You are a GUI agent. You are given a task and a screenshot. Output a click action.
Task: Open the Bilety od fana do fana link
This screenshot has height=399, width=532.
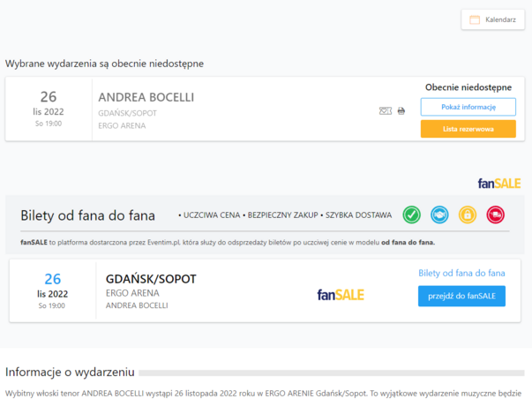pos(461,274)
